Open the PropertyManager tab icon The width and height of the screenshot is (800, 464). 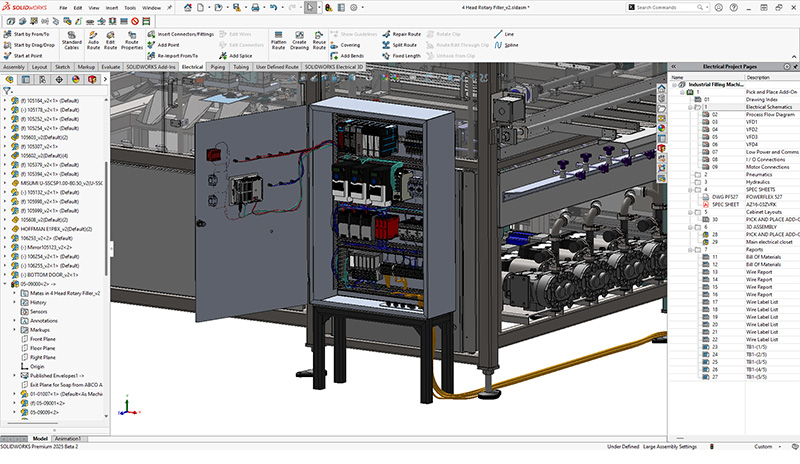(26, 80)
